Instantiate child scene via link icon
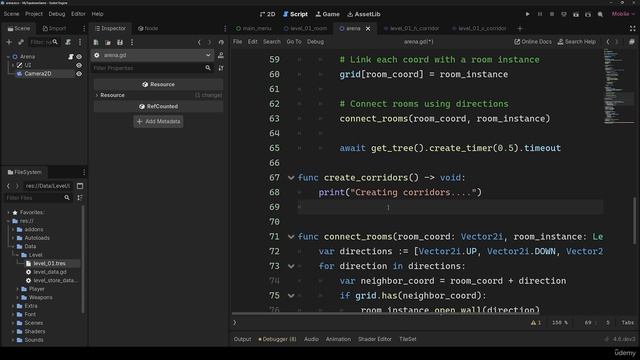 point(20,42)
